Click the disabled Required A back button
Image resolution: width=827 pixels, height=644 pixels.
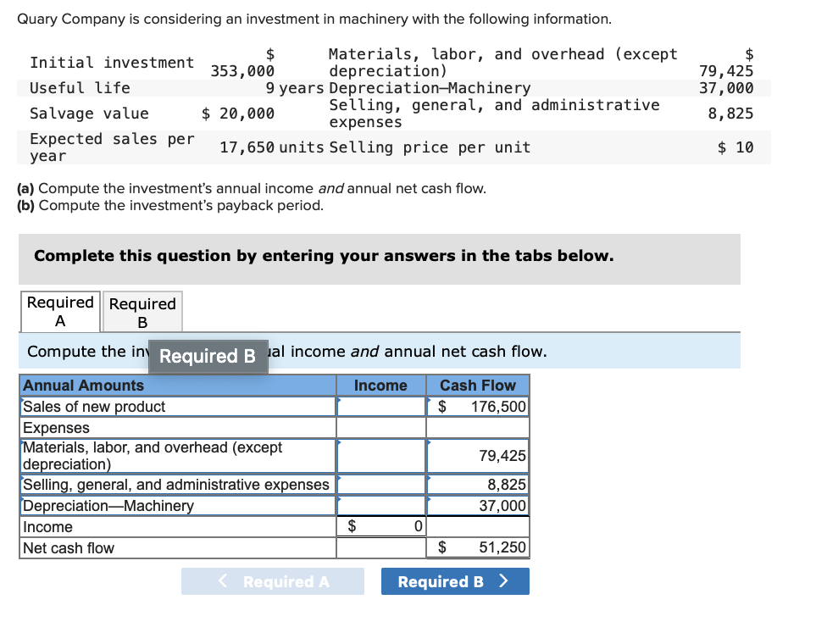pos(272,581)
